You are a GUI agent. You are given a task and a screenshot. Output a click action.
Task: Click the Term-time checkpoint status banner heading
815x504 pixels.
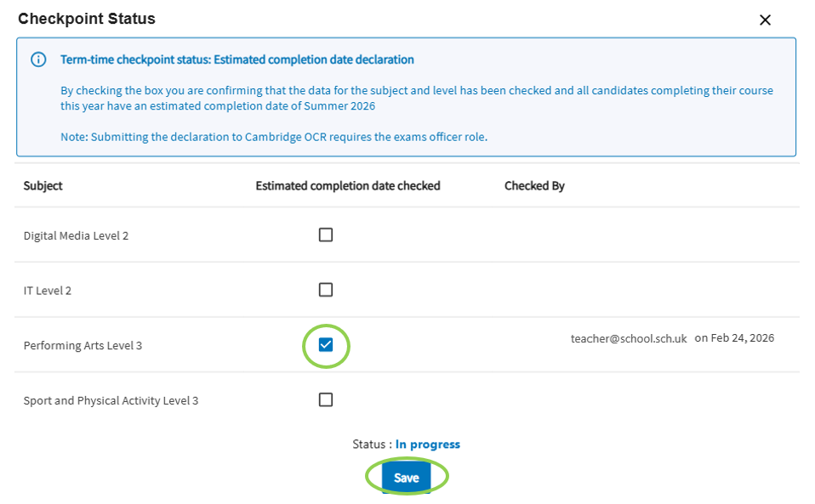[237, 59]
